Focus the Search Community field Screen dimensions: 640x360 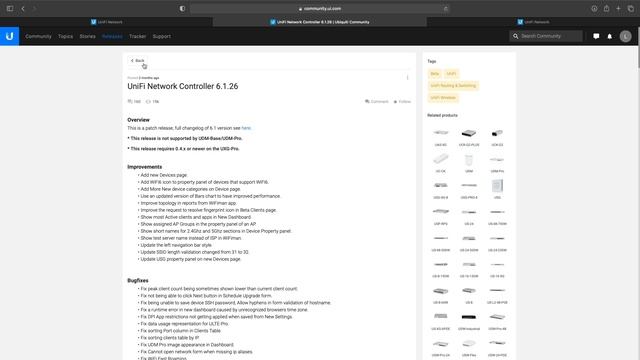546,36
